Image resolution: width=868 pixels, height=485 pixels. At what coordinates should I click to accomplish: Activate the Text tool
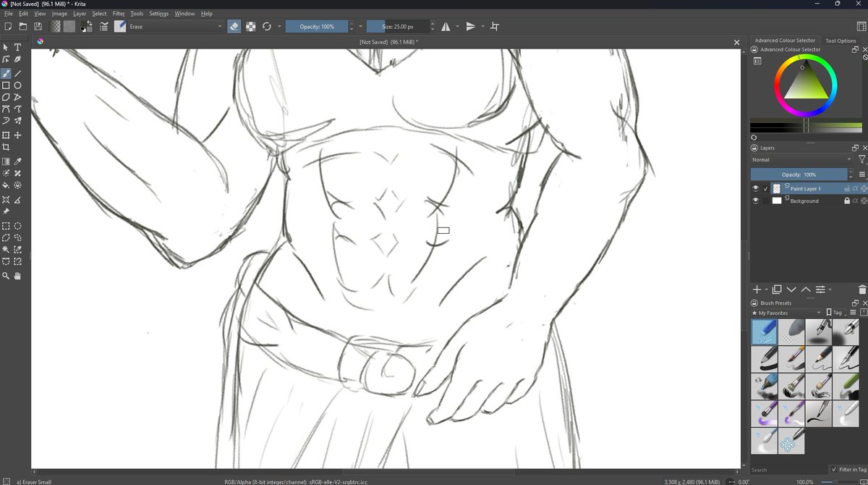[x=17, y=47]
